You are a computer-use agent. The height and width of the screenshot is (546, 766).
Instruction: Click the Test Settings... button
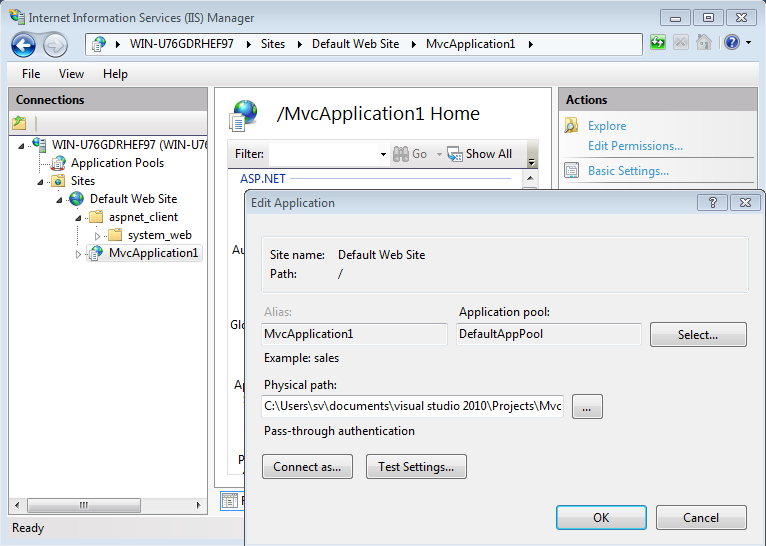tap(416, 467)
